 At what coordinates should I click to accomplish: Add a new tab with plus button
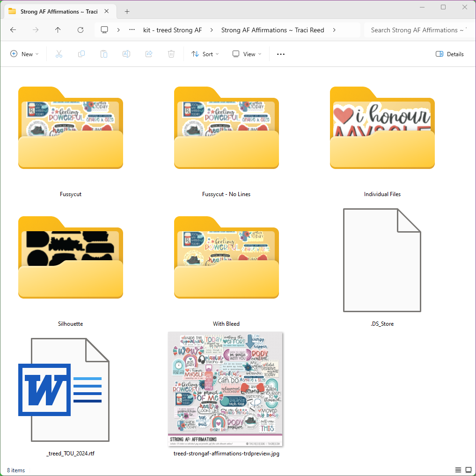point(127,12)
